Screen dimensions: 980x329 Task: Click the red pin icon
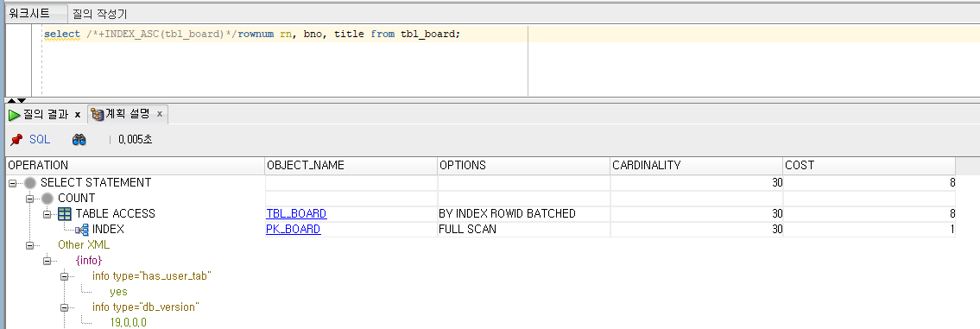click(x=17, y=140)
